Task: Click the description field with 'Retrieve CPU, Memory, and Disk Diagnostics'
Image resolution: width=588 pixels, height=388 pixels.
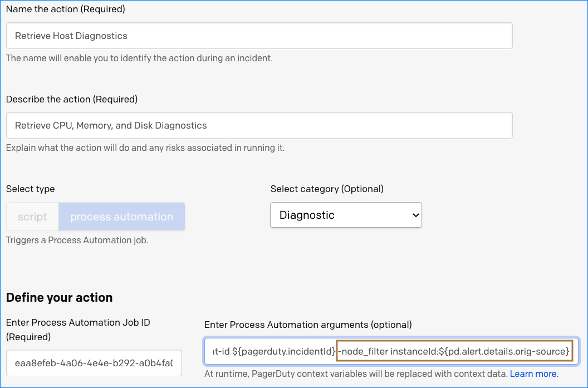Action: pos(259,125)
